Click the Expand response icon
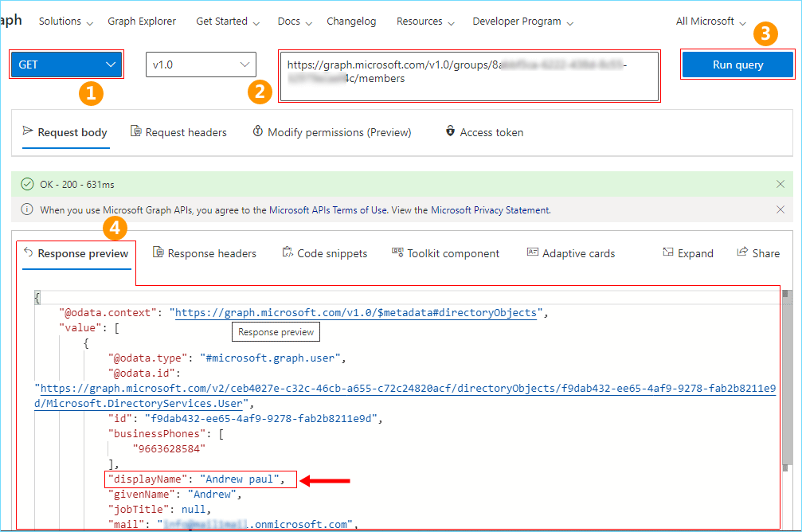Viewport: 802px width, 532px height. (668, 253)
